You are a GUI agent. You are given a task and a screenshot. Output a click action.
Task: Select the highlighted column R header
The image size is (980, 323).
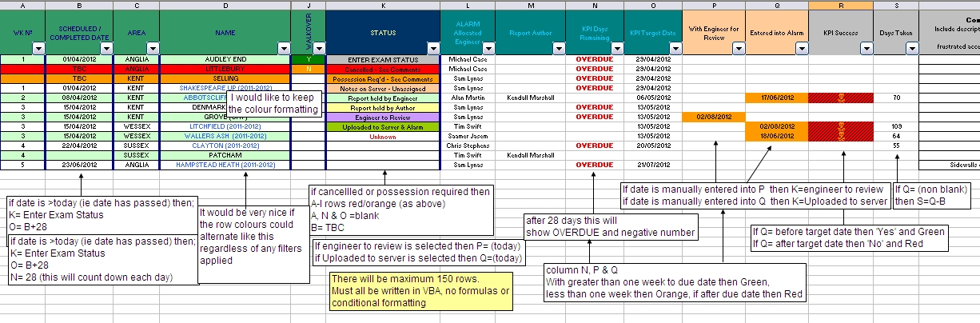pyautogui.click(x=840, y=5)
